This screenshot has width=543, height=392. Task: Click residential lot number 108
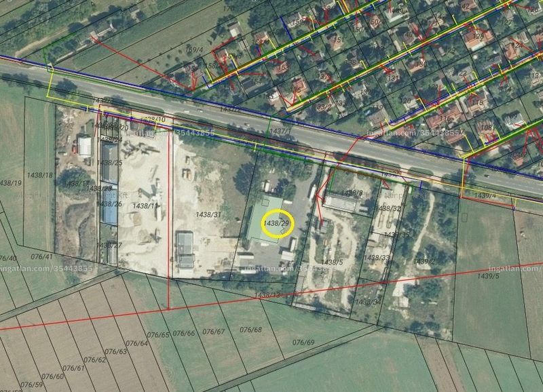pyautogui.click(x=486, y=128)
